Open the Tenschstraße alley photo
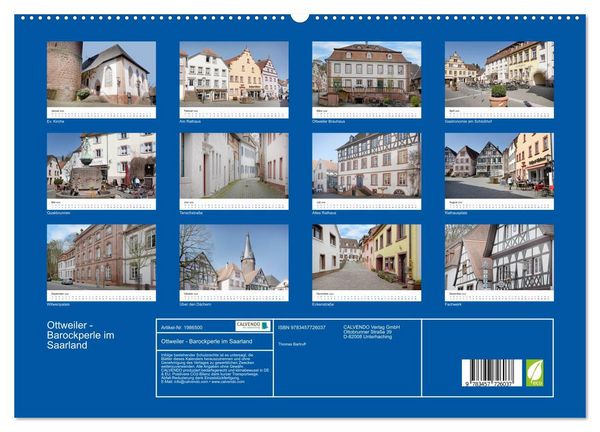 [234, 165]
